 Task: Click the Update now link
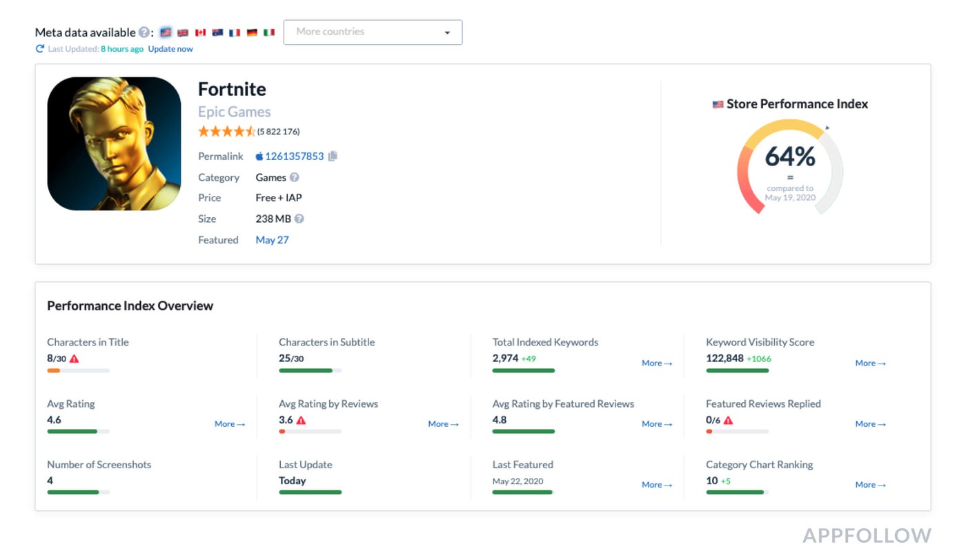(x=170, y=49)
